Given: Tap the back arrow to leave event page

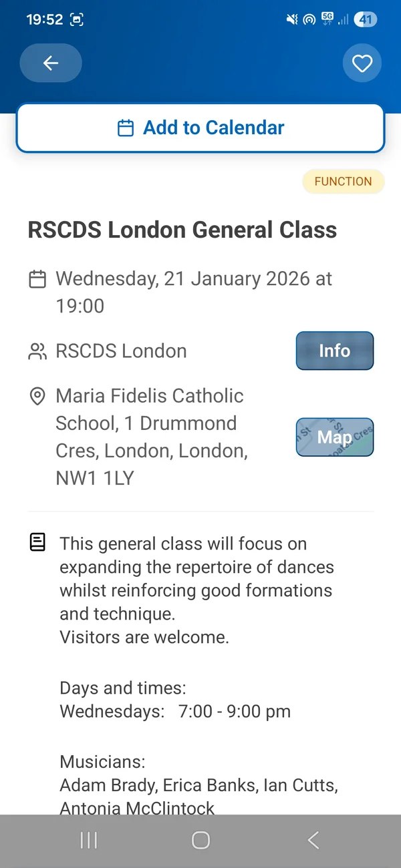Looking at the screenshot, I should pos(50,63).
